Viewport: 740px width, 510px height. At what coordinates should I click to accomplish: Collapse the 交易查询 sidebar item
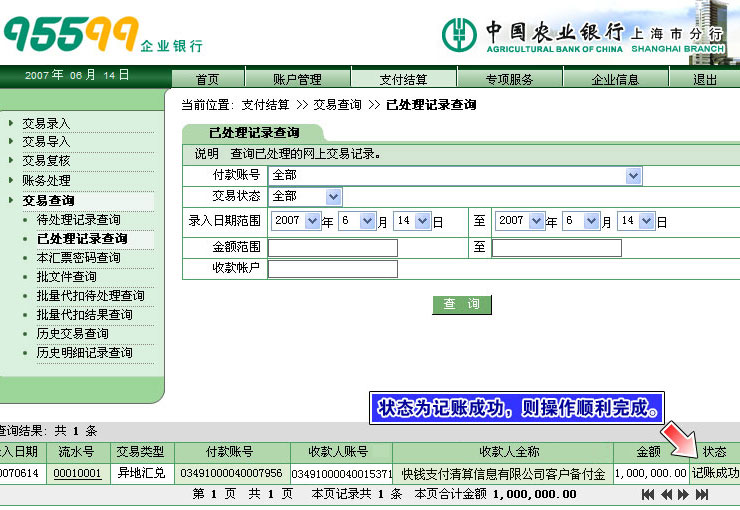coord(48,200)
